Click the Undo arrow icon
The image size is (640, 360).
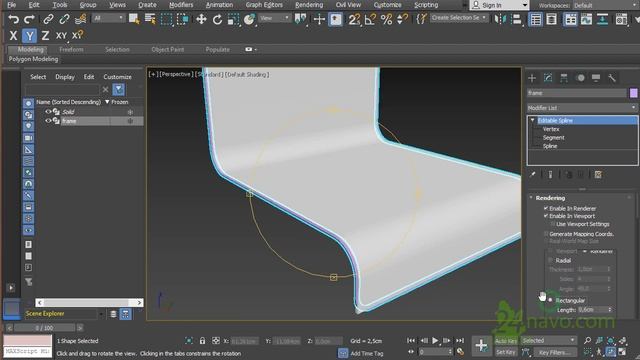click(13, 19)
